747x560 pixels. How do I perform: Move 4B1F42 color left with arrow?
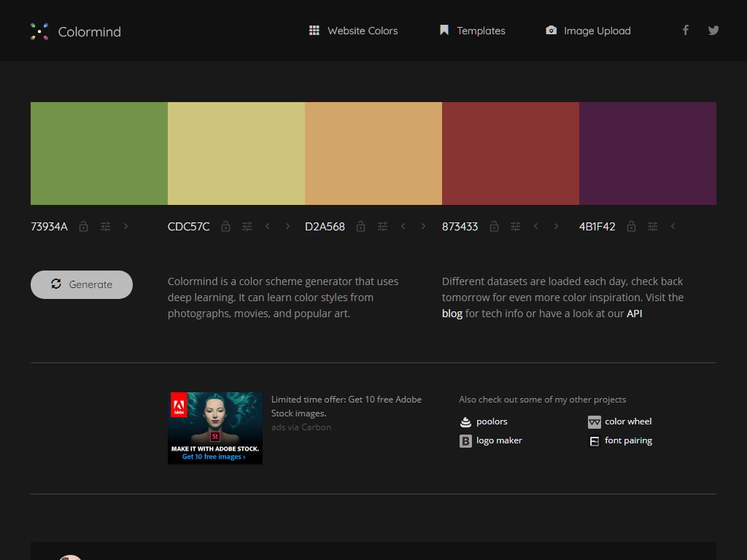(673, 226)
